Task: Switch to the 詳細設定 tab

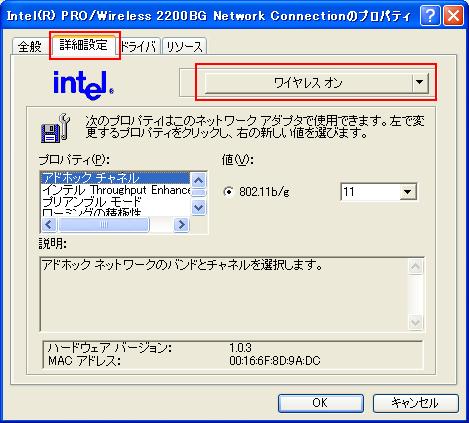Action: tap(84, 45)
